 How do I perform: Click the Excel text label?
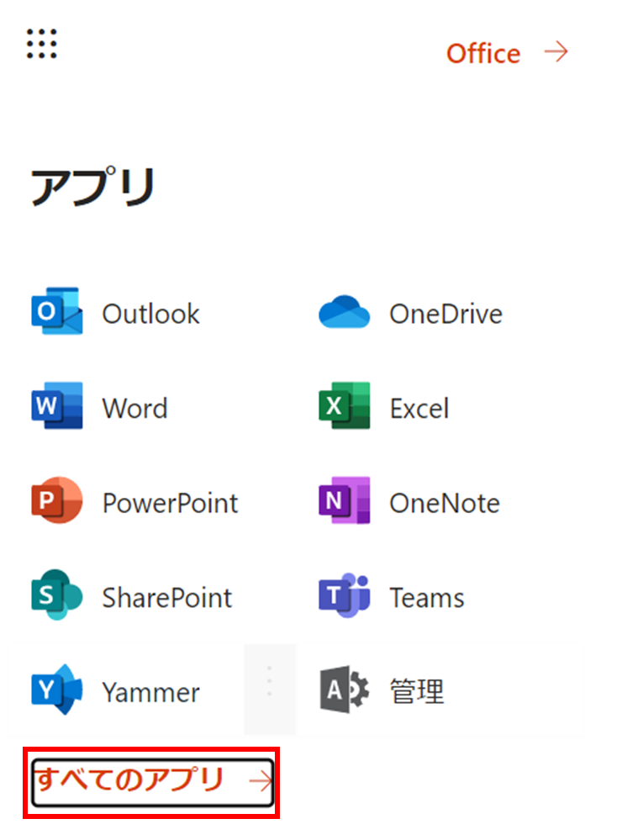tap(419, 409)
